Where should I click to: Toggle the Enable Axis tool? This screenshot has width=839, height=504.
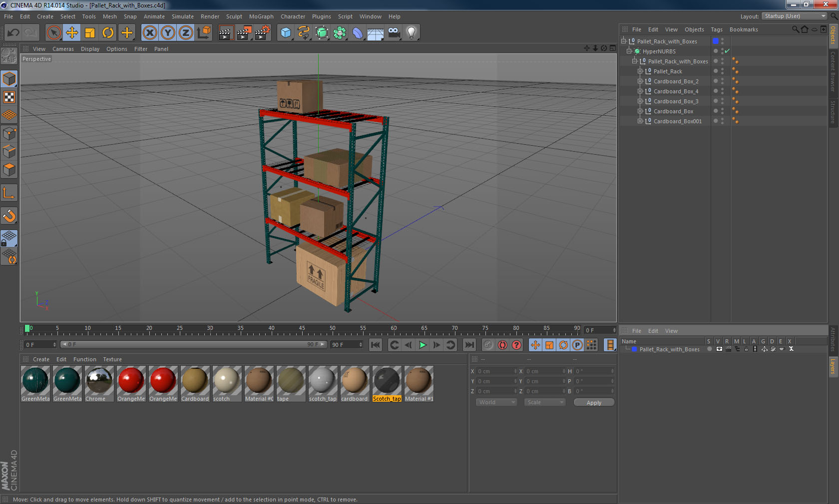(9, 193)
